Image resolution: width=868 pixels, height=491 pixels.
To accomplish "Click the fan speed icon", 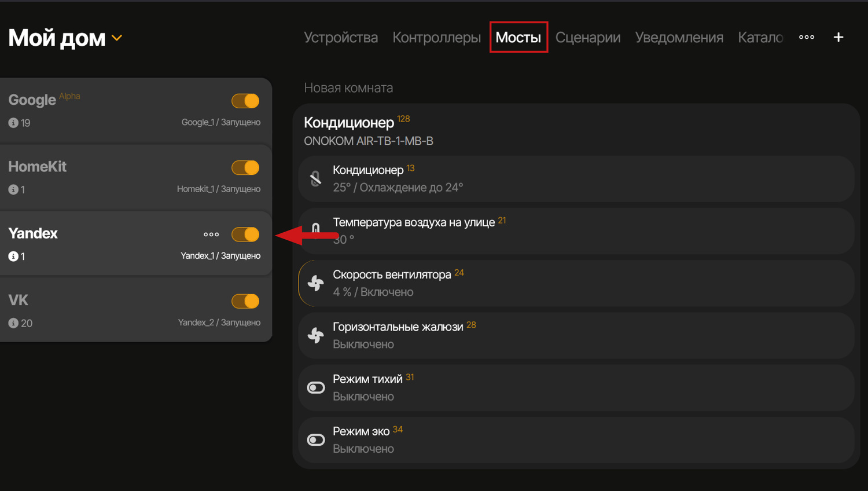I will (315, 283).
